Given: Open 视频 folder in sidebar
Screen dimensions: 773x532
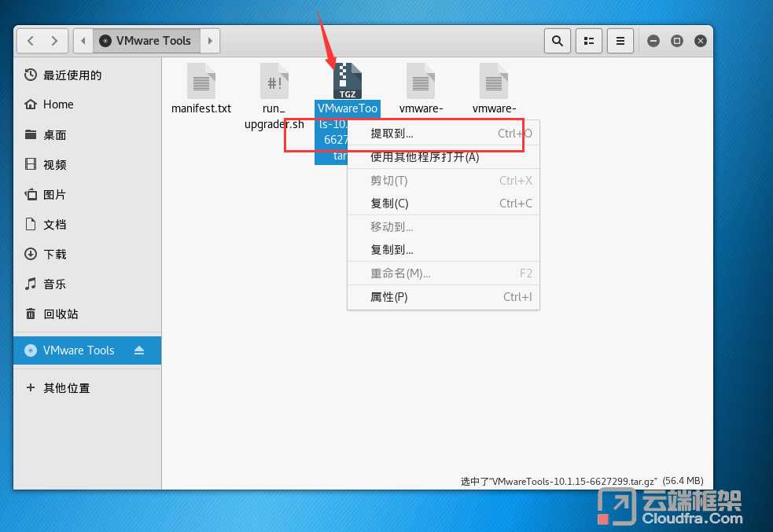Looking at the screenshot, I should click(x=87, y=164).
